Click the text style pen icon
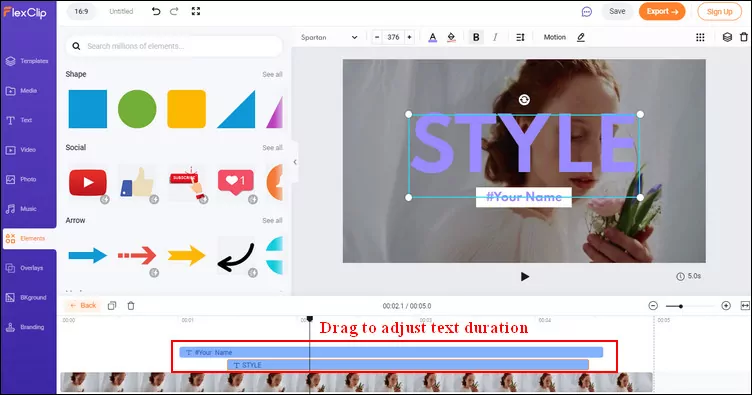The width and height of the screenshot is (752, 395). pyautogui.click(x=581, y=37)
